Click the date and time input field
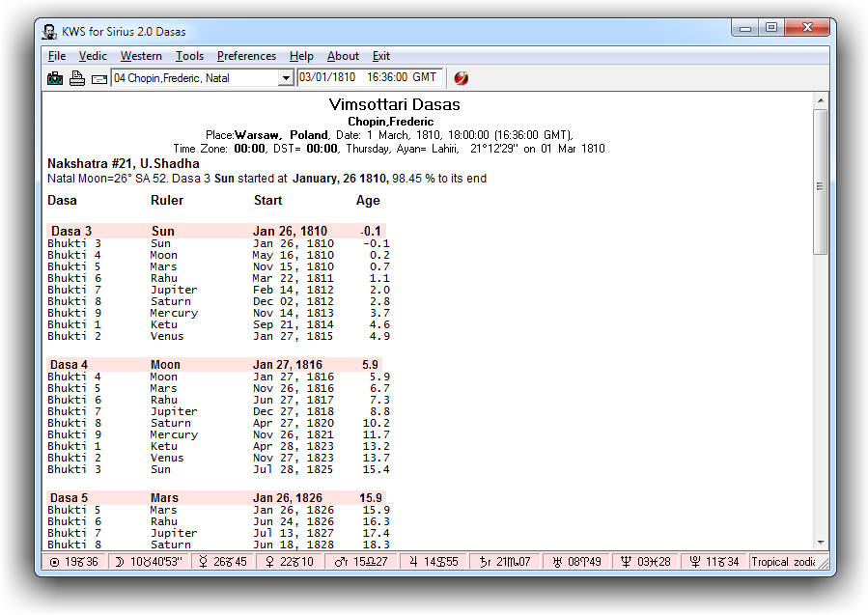868x615 pixels. 369,77
